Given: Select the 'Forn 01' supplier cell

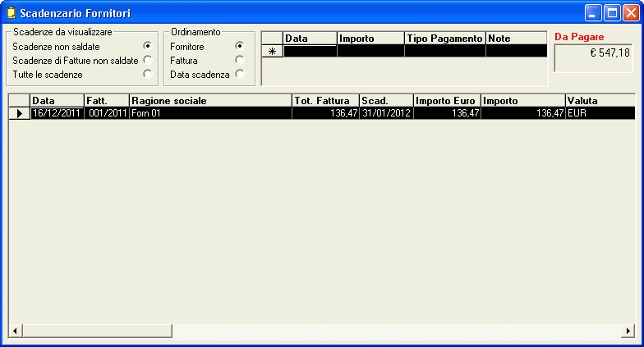Looking at the screenshot, I should (x=210, y=113).
